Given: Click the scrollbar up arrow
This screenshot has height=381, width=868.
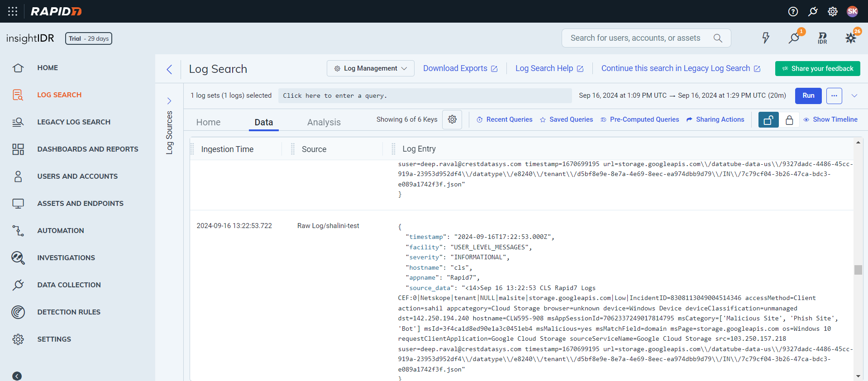Looking at the screenshot, I should click(x=858, y=143).
